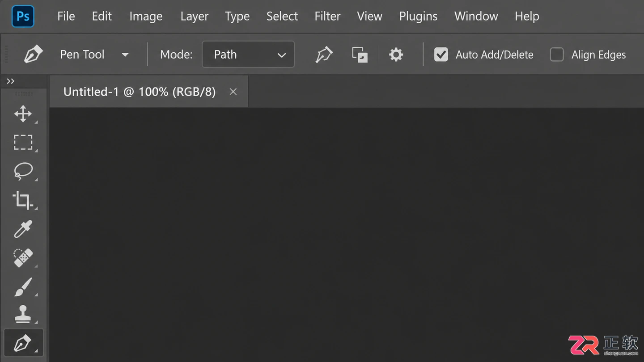Select the Rectangular Marquee tool
Screen dimensions: 644x362
pyautogui.click(x=23, y=143)
